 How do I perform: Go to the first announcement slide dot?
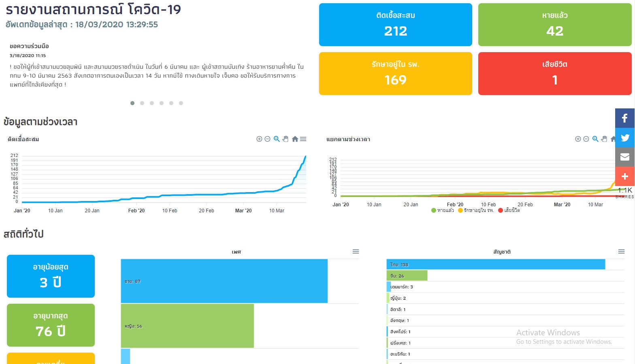(132, 103)
